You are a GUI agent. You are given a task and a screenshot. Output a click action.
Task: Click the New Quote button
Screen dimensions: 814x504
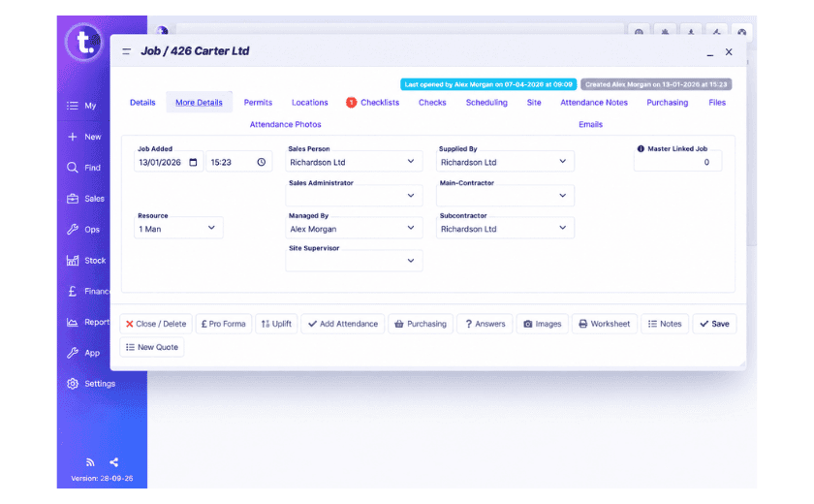tap(152, 347)
